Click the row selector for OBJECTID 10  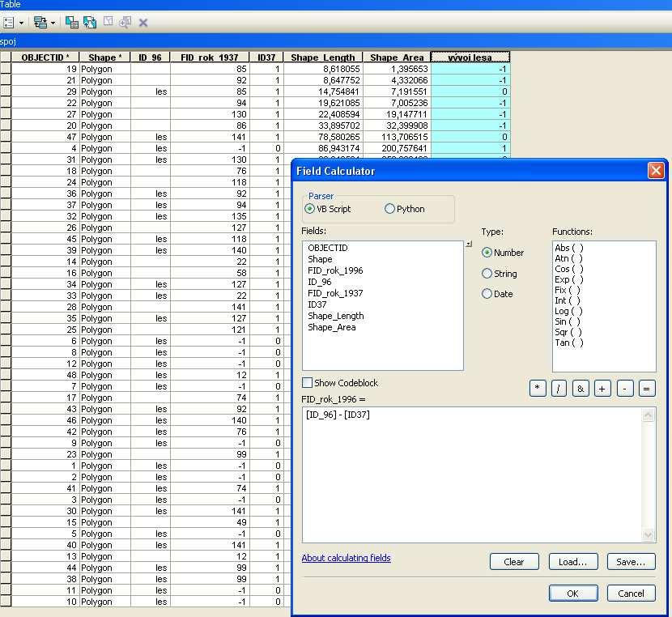tap(6, 602)
